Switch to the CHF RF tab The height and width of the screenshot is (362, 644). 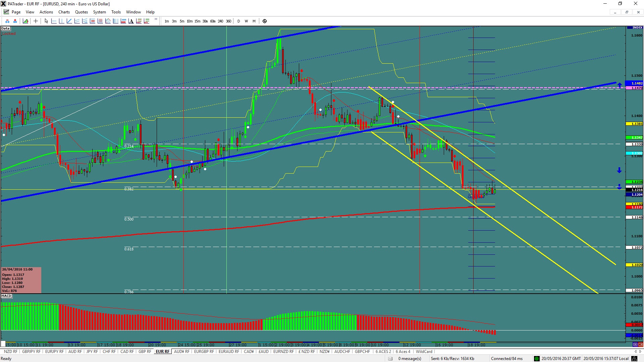pos(109,352)
